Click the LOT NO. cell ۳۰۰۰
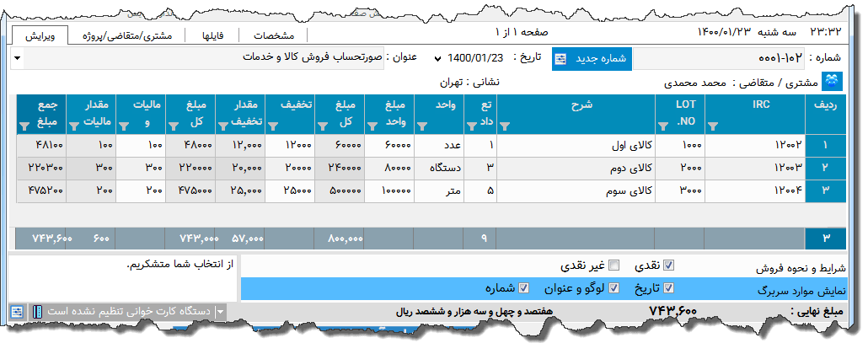Image resolution: width=868 pixels, height=354 pixels. (680, 190)
